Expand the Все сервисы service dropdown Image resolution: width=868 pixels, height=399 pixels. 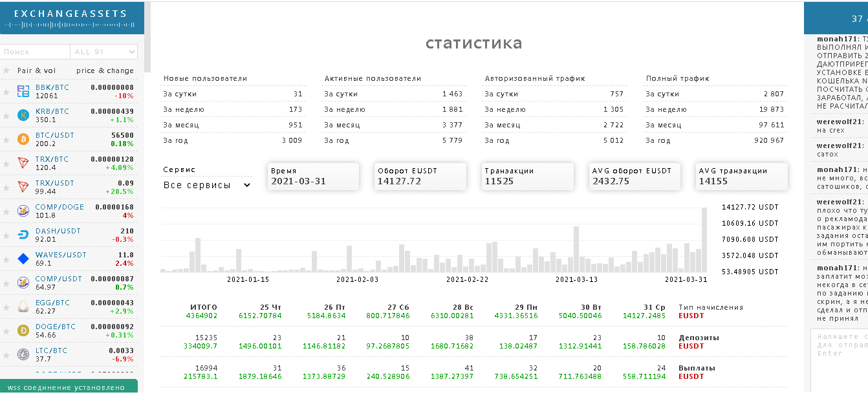tap(207, 185)
